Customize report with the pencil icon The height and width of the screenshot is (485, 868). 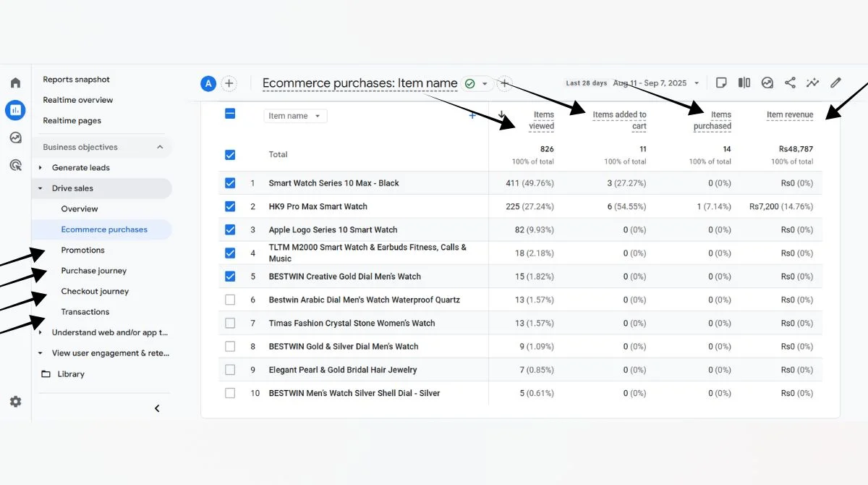click(835, 83)
